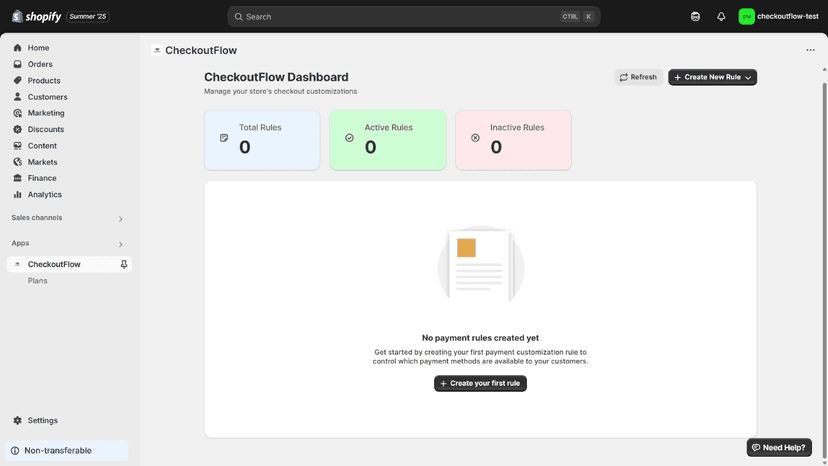The width and height of the screenshot is (828, 466).
Task: Click the Customers person icon
Action: click(x=17, y=97)
